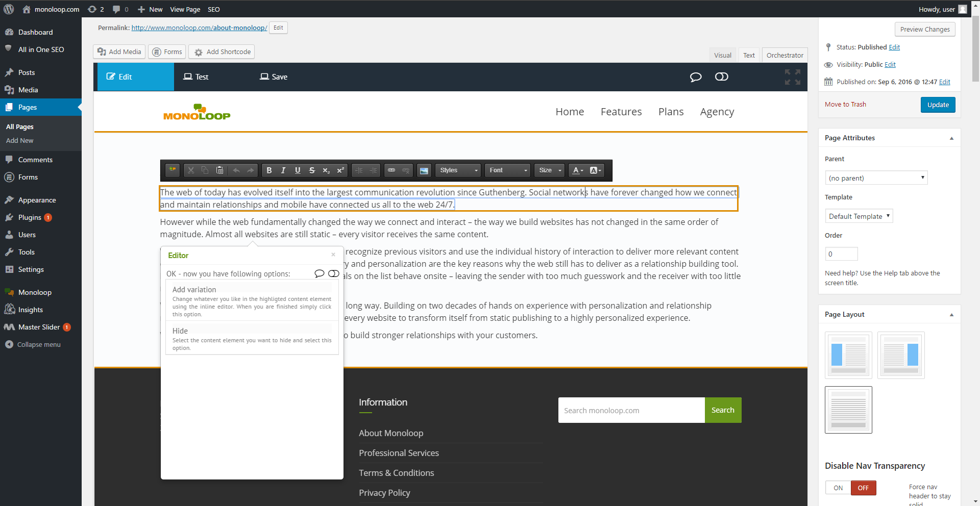The height and width of the screenshot is (506, 980).
Task: Choose the Add variation option
Action: pos(252,301)
